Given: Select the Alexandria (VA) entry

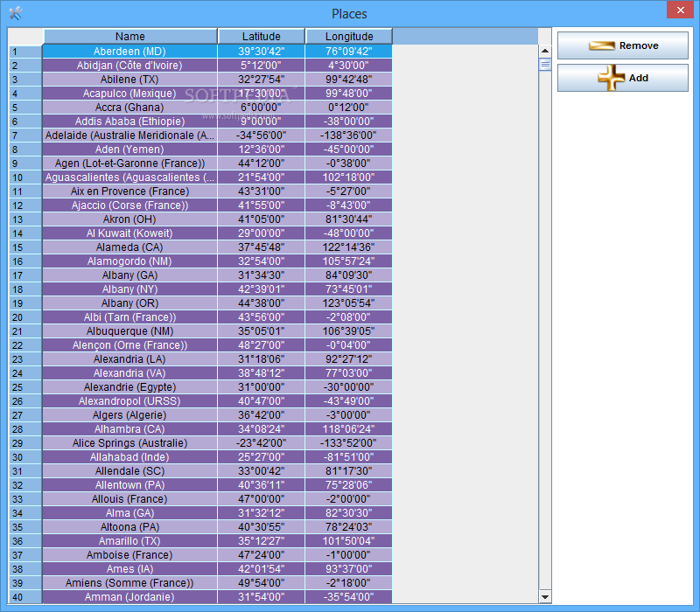Looking at the screenshot, I should pos(129,373).
